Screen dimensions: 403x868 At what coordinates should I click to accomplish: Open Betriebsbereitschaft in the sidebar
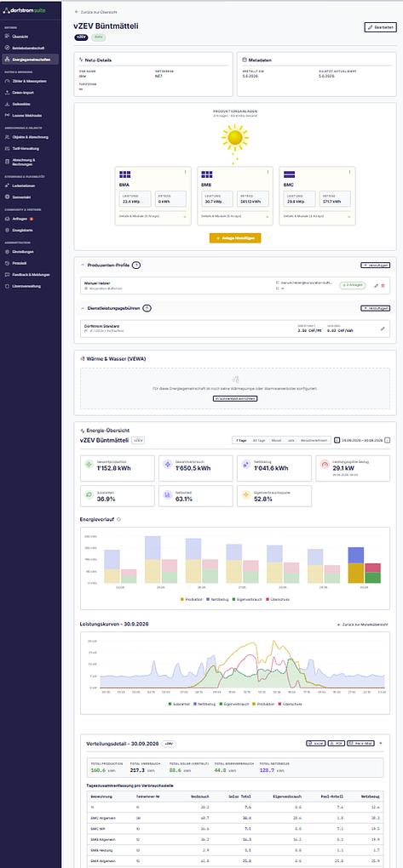(30, 49)
